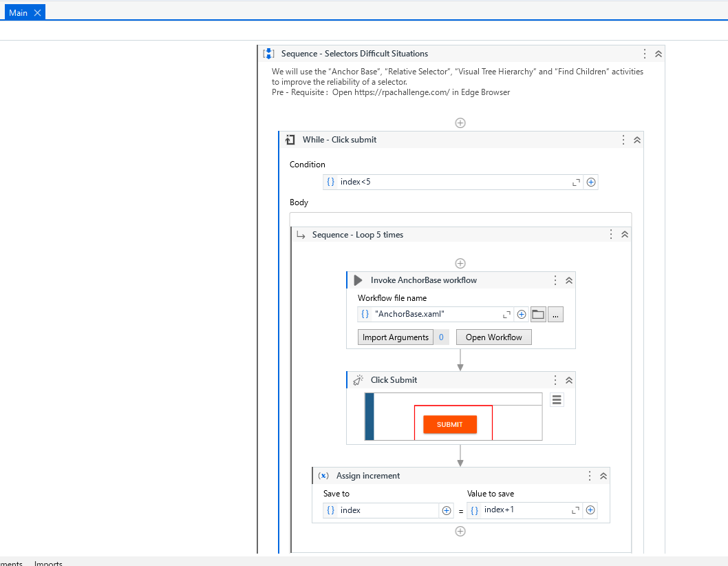Browse workflow file with the folder icon

point(538,314)
